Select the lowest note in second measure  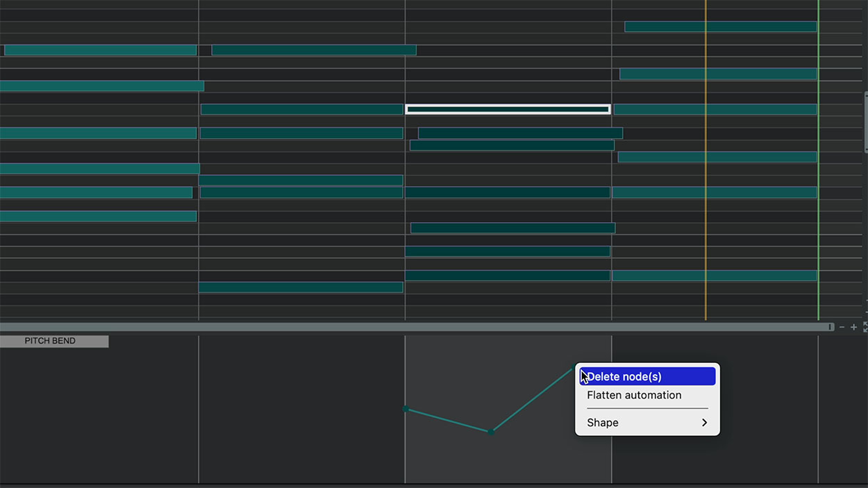pyautogui.click(x=301, y=287)
